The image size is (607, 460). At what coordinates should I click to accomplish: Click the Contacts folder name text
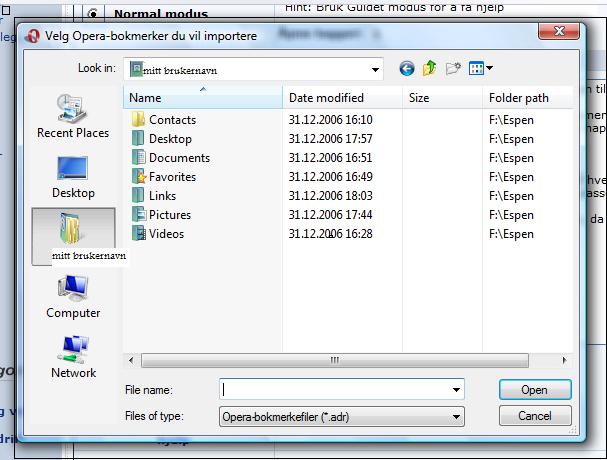[x=173, y=120]
